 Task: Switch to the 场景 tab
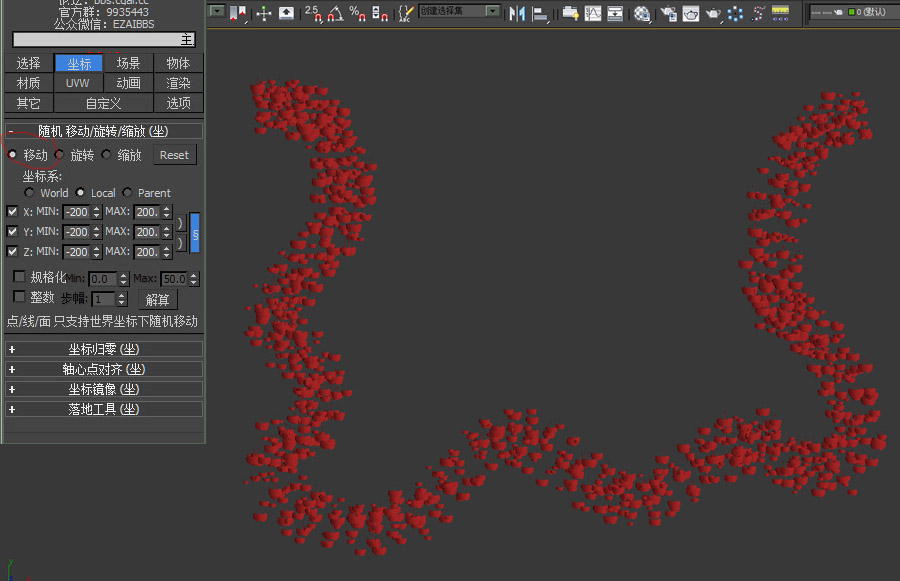[x=128, y=63]
